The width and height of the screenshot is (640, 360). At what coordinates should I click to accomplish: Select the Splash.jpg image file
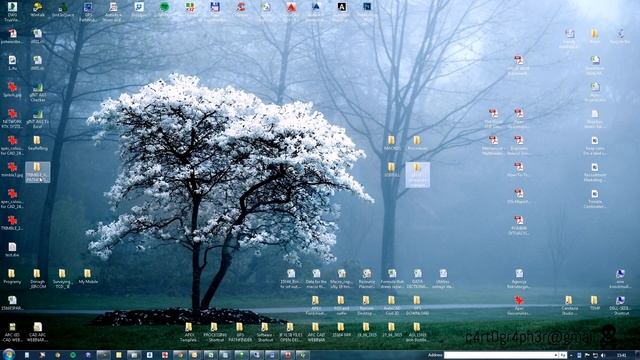click(x=12, y=89)
